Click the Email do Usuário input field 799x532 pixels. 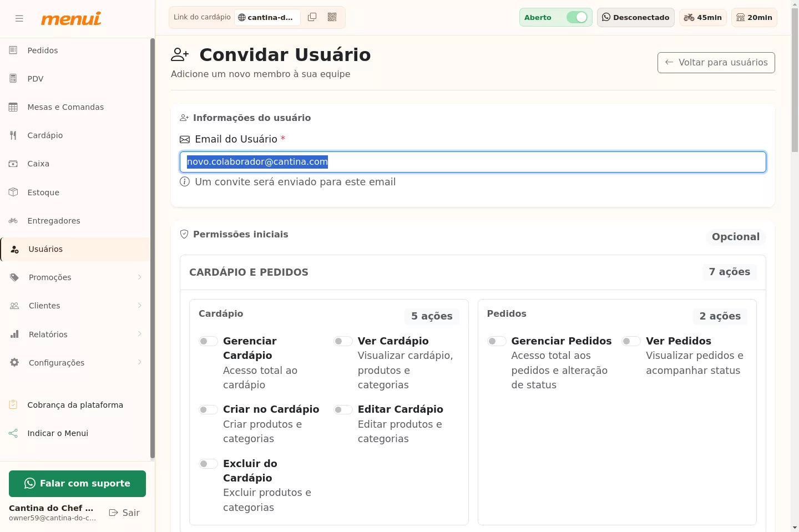point(473,162)
